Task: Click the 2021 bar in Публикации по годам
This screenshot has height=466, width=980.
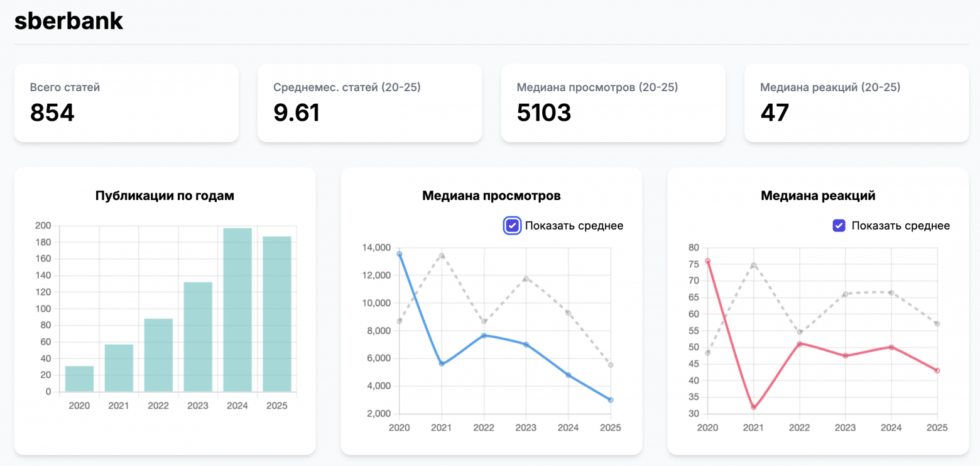Action: [119, 368]
